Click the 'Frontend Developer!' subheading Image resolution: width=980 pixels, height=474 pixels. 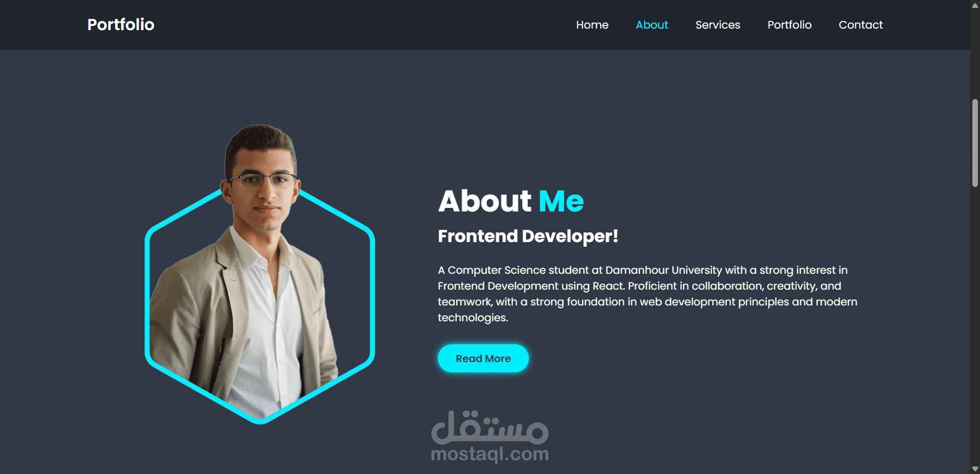coord(528,236)
